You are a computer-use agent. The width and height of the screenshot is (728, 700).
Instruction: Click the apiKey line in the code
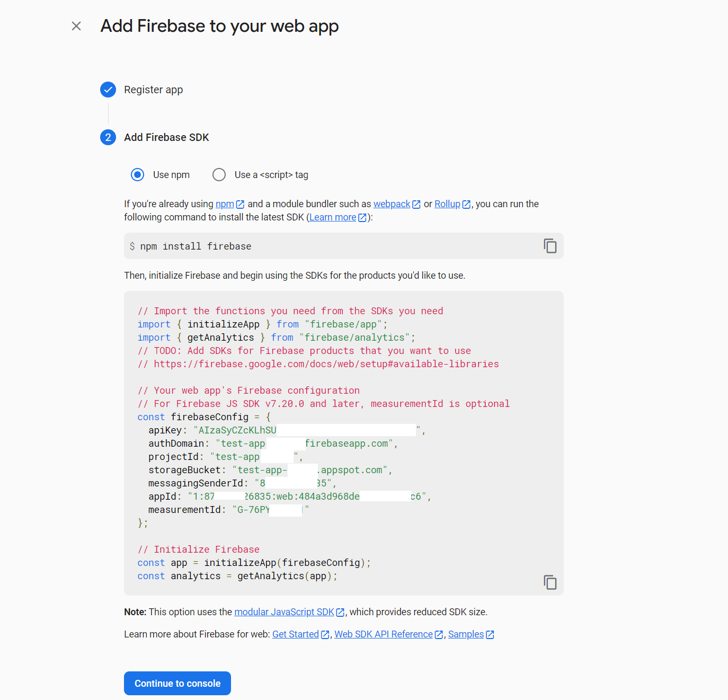pyautogui.click(x=287, y=430)
